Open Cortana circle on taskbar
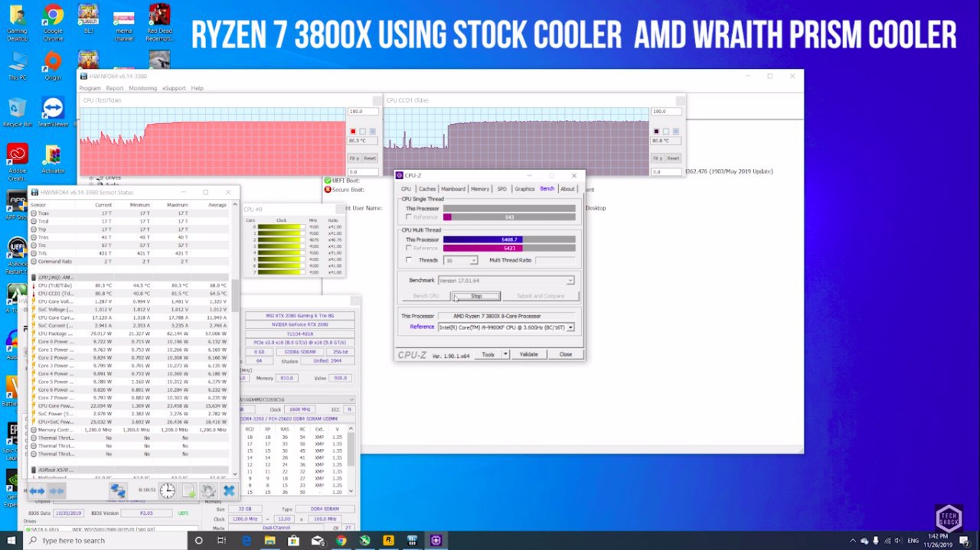Image resolution: width=980 pixels, height=550 pixels. click(x=198, y=540)
